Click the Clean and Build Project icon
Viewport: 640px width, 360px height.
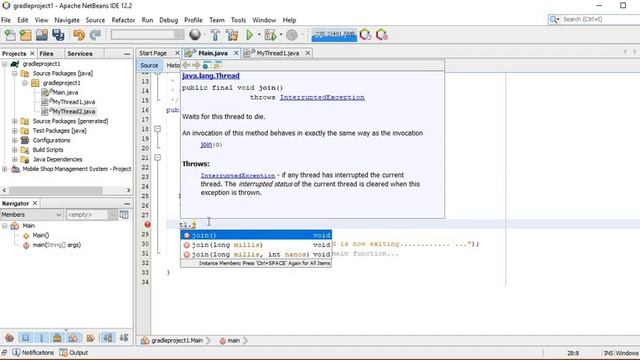pyautogui.click(x=232, y=35)
